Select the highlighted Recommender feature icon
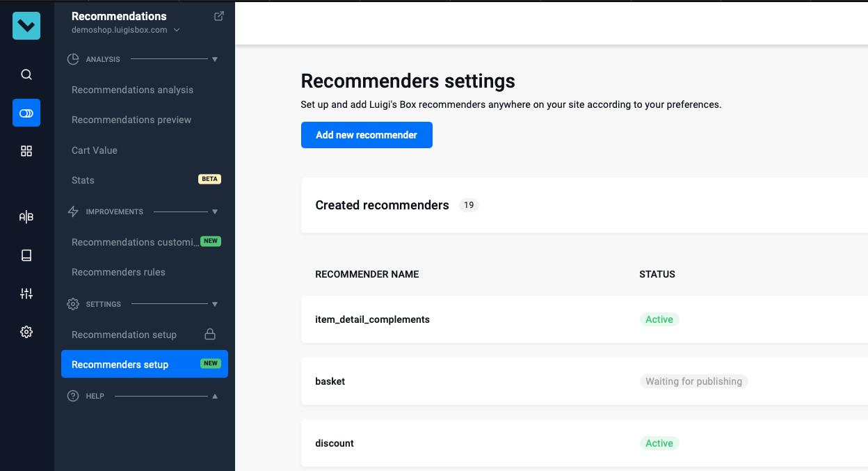 (26, 112)
